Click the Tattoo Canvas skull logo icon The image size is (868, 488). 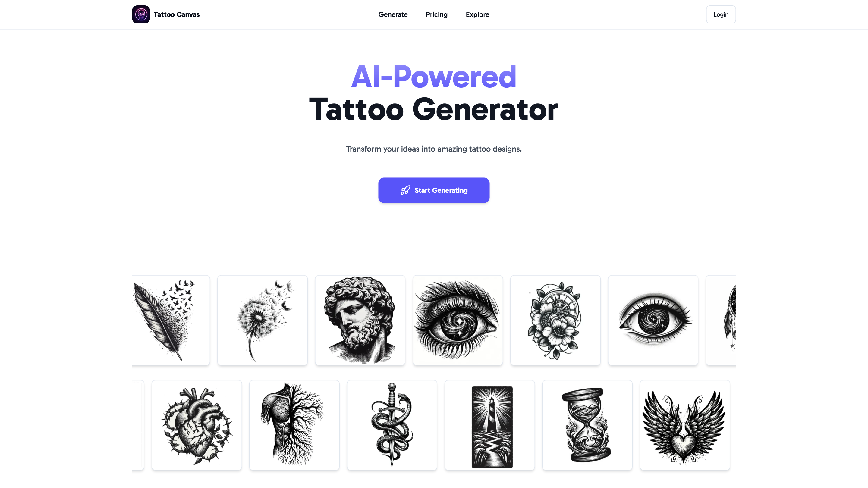point(141,14)
